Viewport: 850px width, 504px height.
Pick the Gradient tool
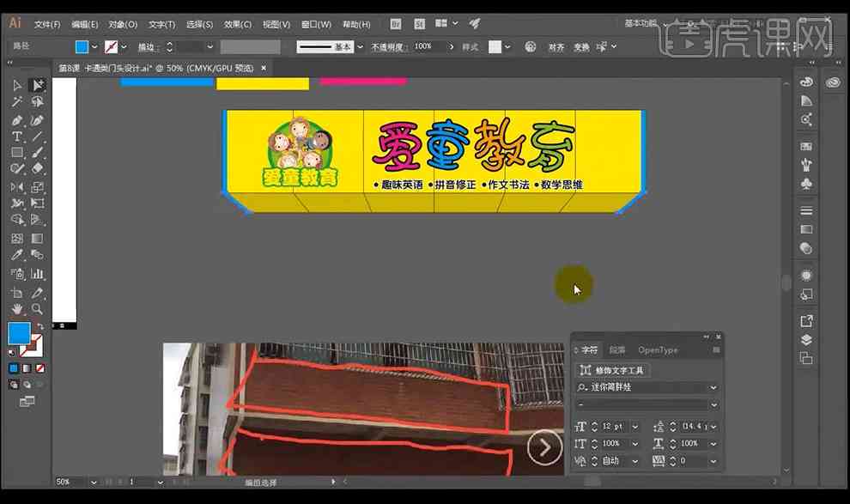tap(38, 239)
